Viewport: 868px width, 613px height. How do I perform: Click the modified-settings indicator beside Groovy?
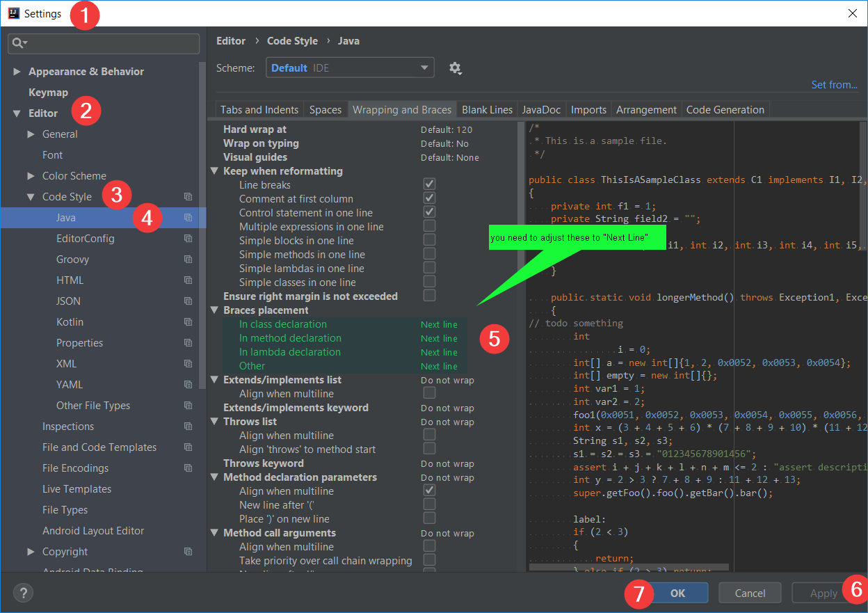pyautogui.click(x=188, y=259)
